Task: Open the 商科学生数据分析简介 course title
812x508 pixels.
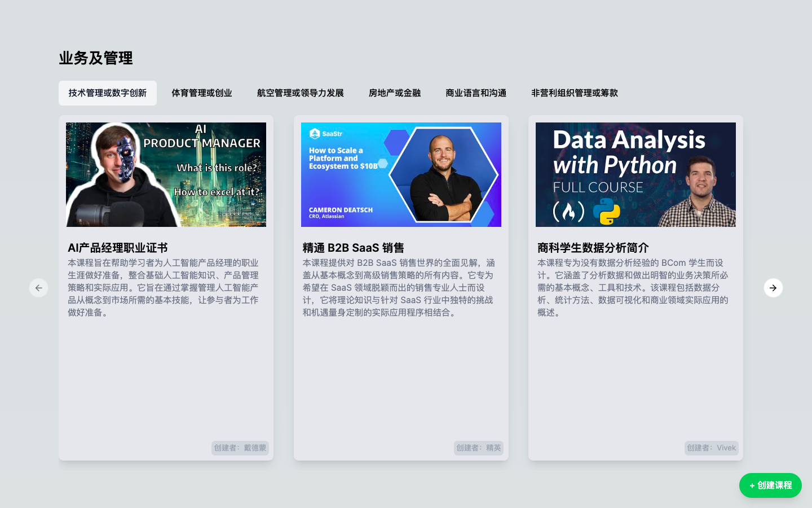Action: click(593, 248)
